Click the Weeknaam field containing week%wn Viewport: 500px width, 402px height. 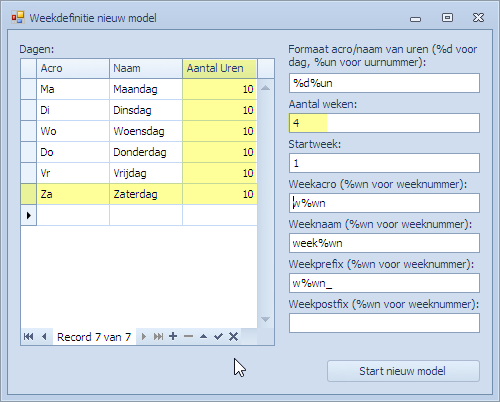(384, 243)
